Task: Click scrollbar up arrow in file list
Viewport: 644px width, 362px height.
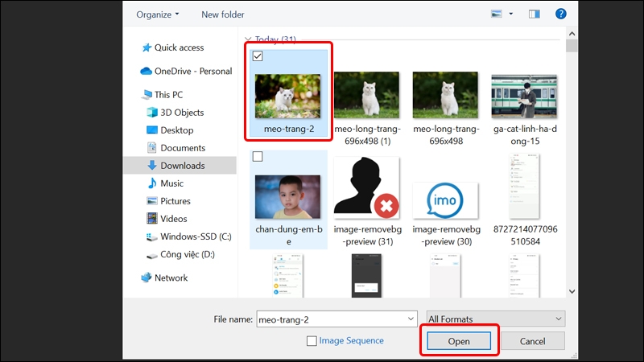Action: [x=572, y=34]
